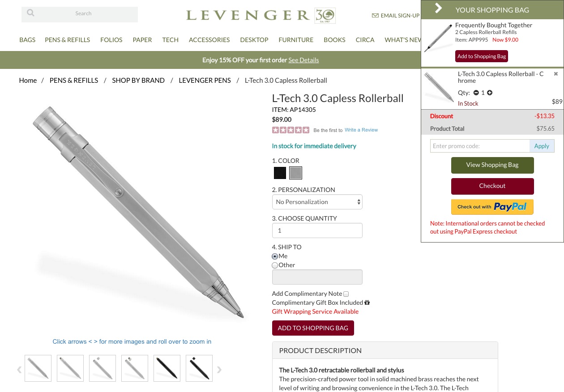This screenshot has width=564, height=392.
Task: Decrease bag quantity with minus icon
Action: (476, 93)
